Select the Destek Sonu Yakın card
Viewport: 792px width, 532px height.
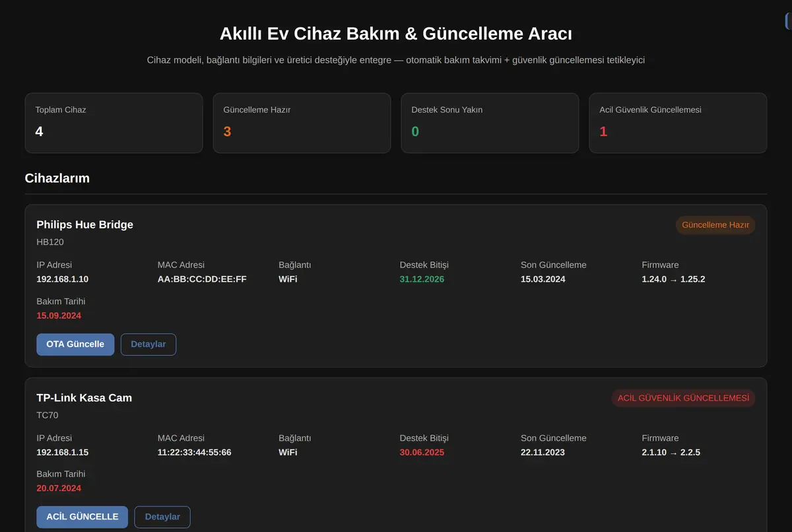pyautogui.click(x=490, y=123)
